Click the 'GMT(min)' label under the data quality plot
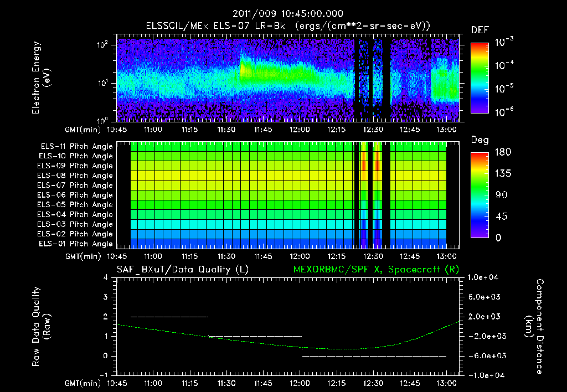 pyautogui.click(x=83, y=383)
